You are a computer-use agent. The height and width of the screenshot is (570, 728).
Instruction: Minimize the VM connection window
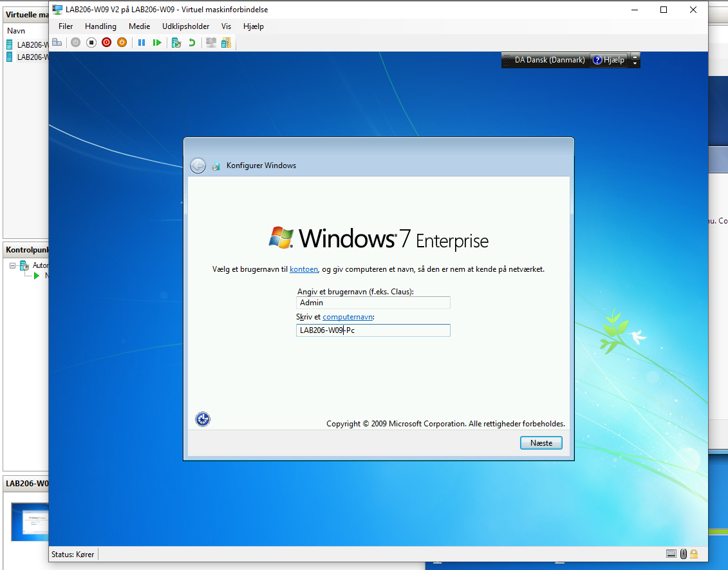[635, 10]
